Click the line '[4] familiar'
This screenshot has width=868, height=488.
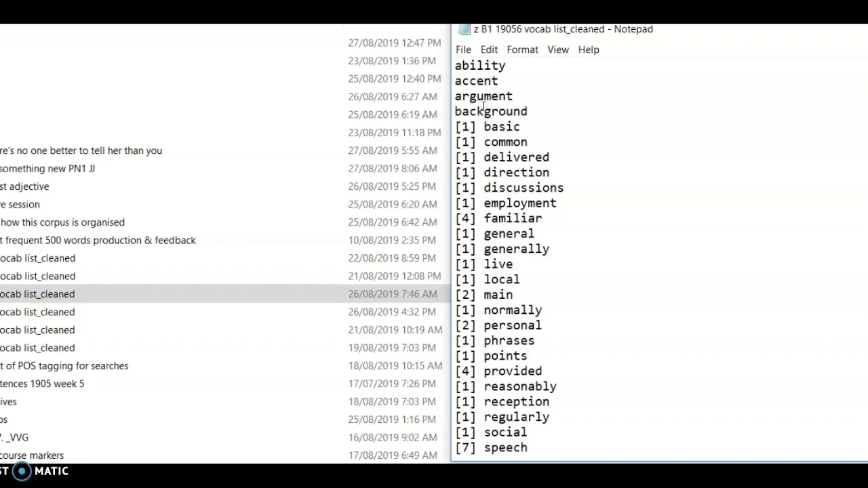click(498, 218)
